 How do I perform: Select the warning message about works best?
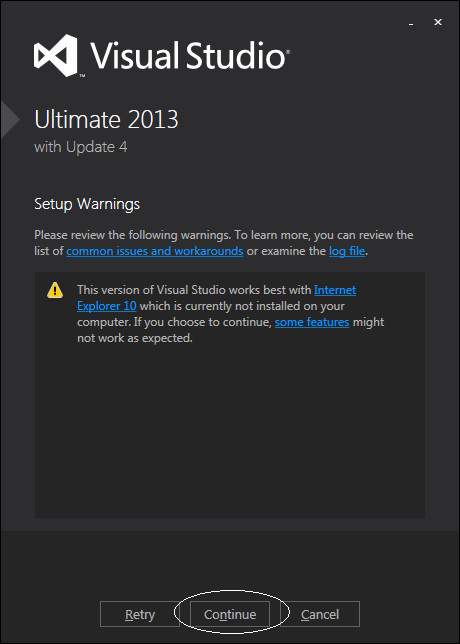coord(231,314)
